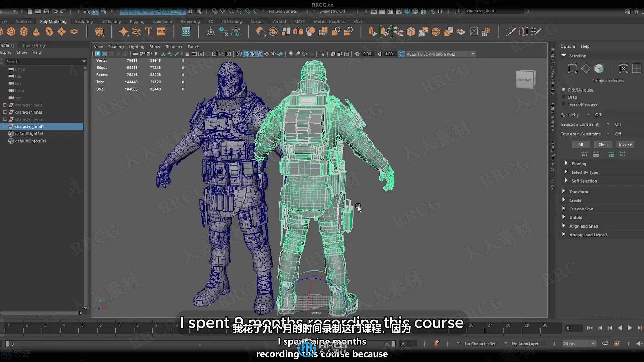Open the viewport Renderer menu

174,47
